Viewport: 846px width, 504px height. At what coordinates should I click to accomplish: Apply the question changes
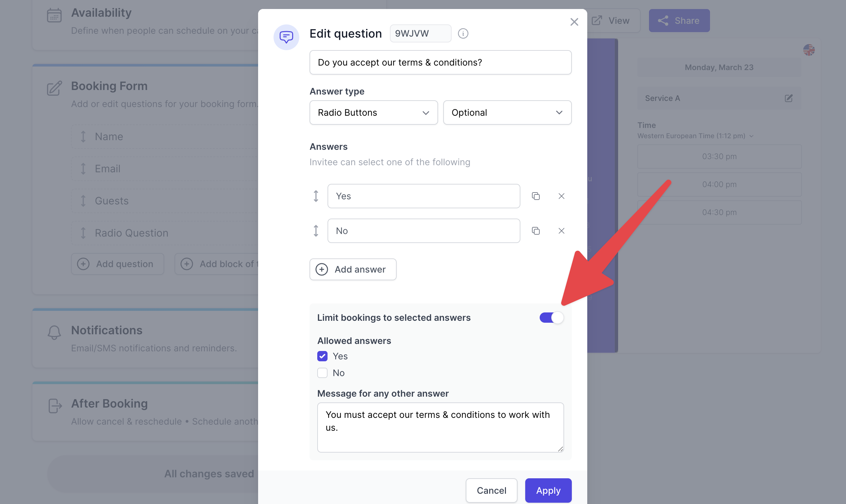click(548, 490)
